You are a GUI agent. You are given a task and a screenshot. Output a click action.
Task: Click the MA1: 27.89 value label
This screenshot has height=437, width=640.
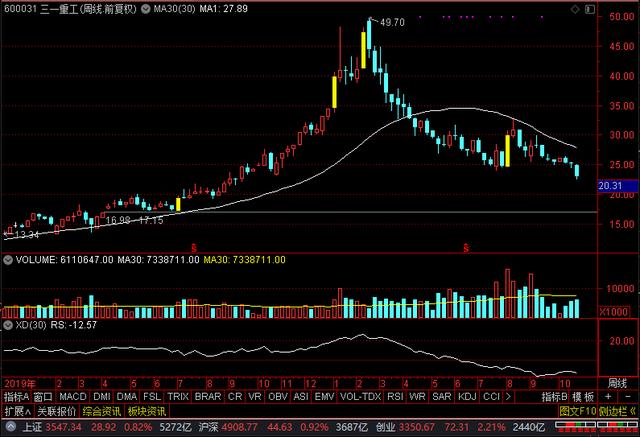click(223, 9)
